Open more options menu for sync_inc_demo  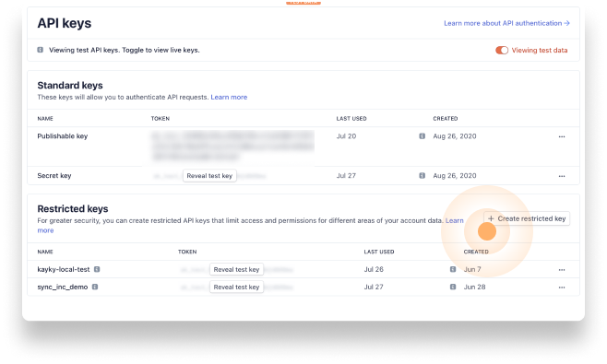coord(562,288)
